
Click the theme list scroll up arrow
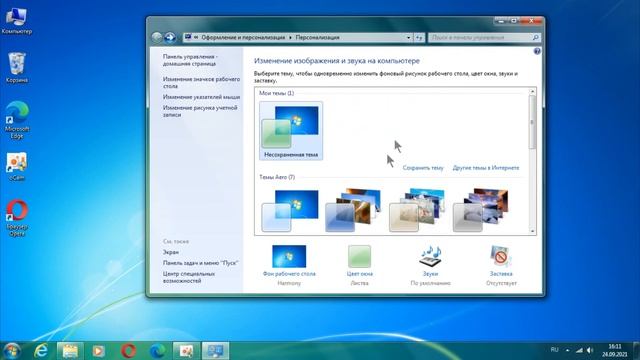click(532, 91)
